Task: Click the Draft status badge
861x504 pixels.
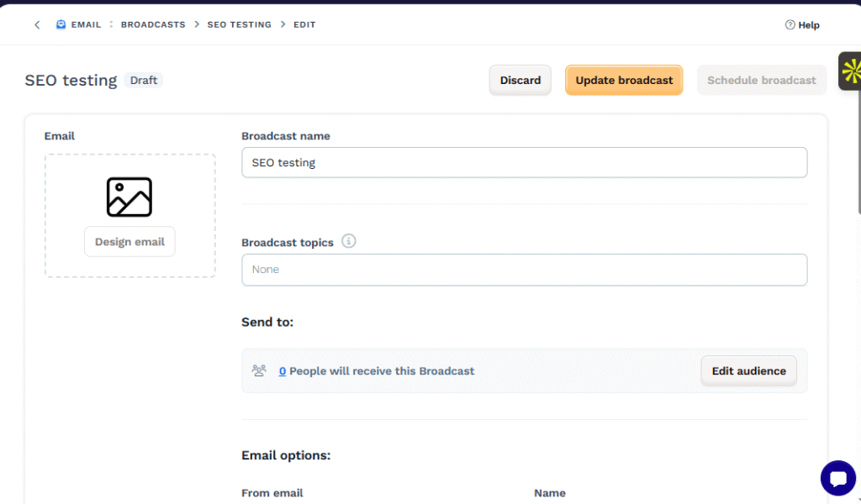Action: point(143,80)
